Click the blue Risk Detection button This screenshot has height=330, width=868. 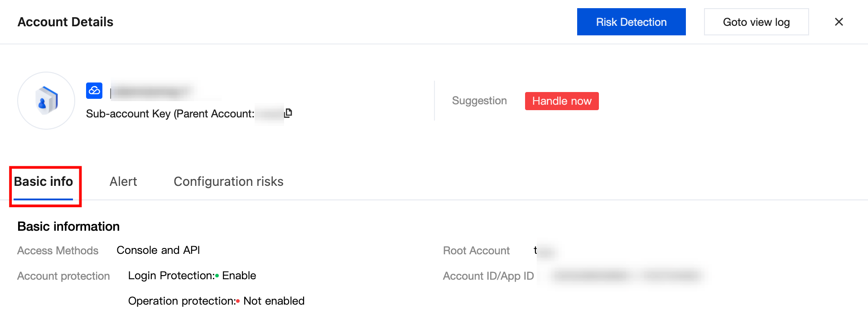[631, 22]
